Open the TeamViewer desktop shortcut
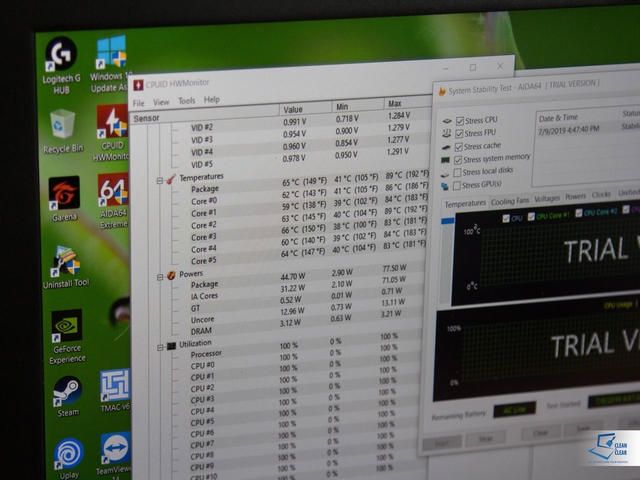 tap(115, 452)
